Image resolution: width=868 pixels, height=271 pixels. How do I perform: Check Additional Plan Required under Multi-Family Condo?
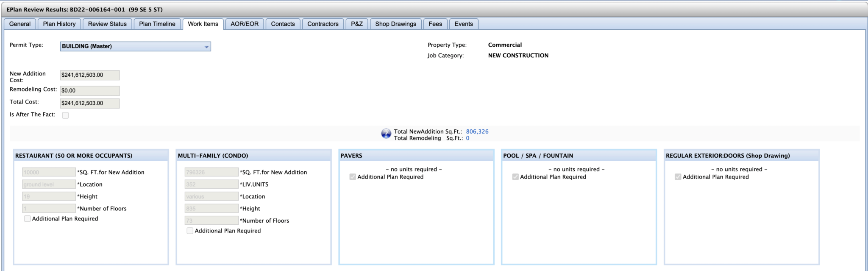(x=190, y=231)
